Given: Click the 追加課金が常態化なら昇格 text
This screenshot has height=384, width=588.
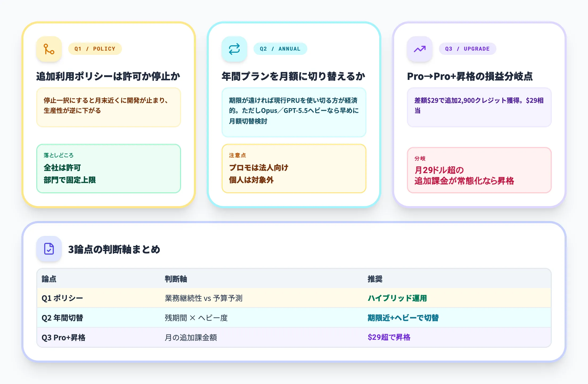Looking at the screenshot, I should 464,181.
